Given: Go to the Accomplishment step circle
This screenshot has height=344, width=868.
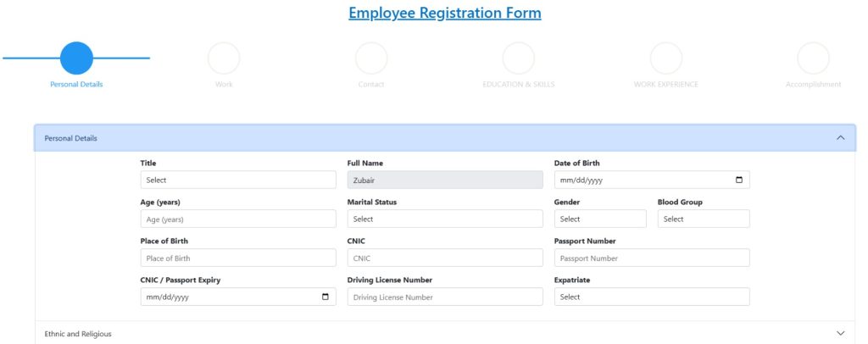Looking at the screenshot, I should pyautogui.click(x=813, y=58).
